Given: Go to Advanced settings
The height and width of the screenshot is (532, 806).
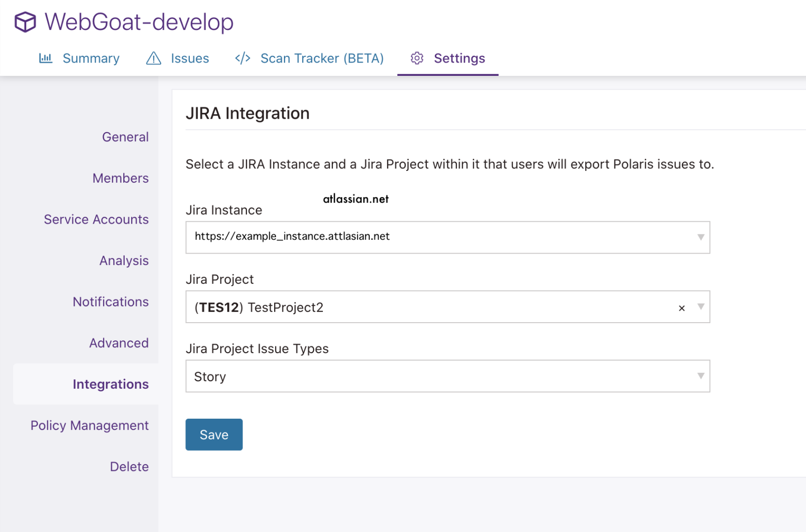Looking at the screenshot, I should tap(119, 343).
